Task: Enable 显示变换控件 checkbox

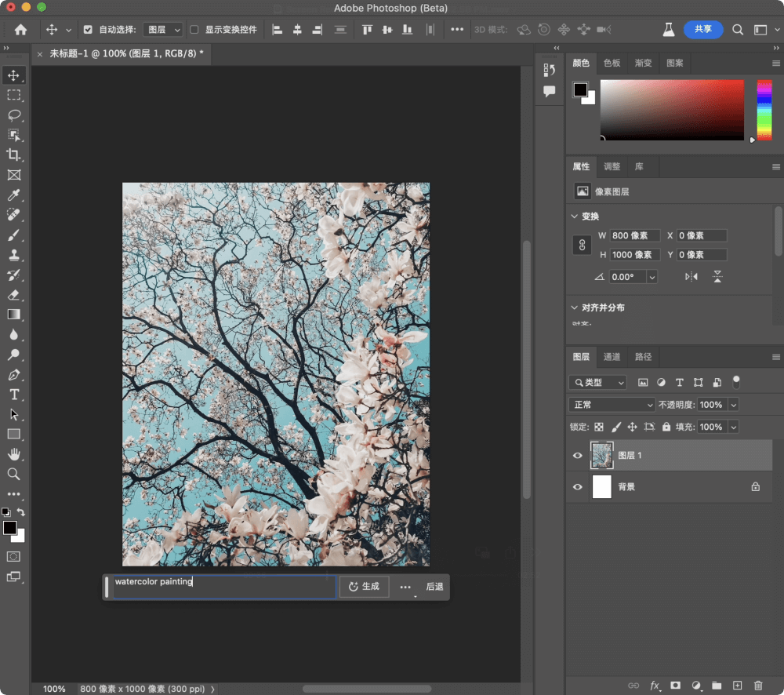Action: point(194,30)
